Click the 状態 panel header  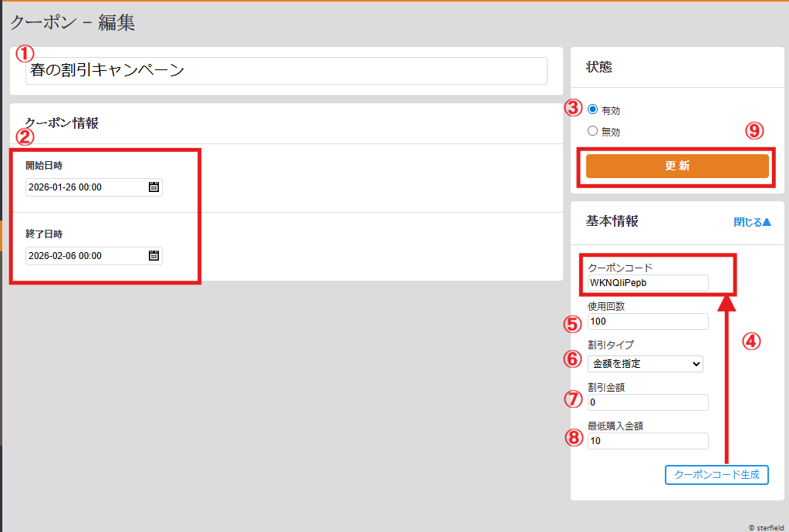[x=595, y=67]
